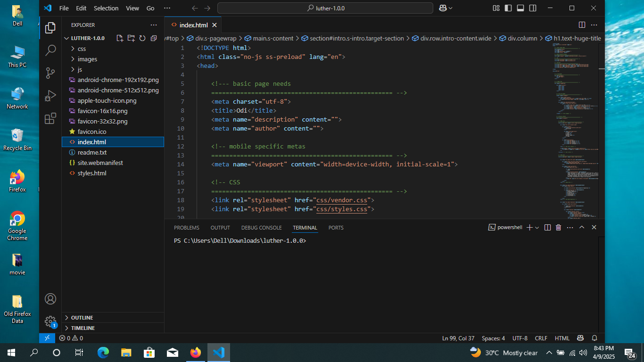Click the New File icon in Explorer
Screen dimensions: 644x362
[x=120, y=38]
